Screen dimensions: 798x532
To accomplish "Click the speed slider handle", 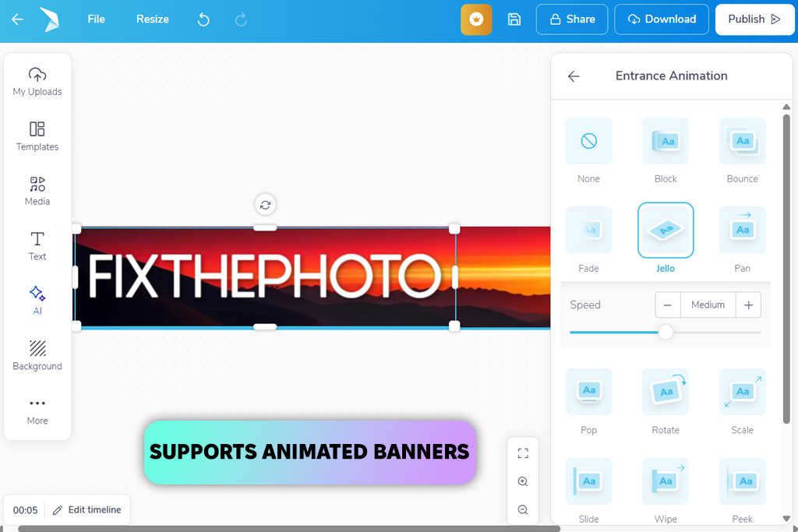I will tap(666, 332).
